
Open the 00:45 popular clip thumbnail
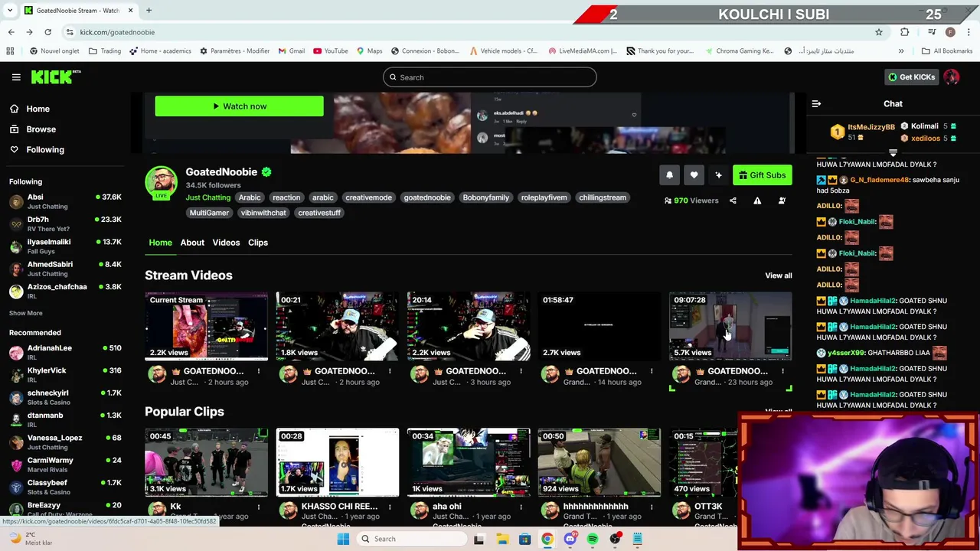tap(207, 462)
